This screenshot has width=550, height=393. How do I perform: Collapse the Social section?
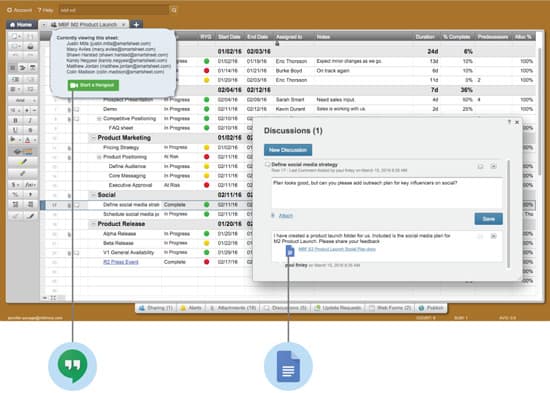click(x=93, y=195)
